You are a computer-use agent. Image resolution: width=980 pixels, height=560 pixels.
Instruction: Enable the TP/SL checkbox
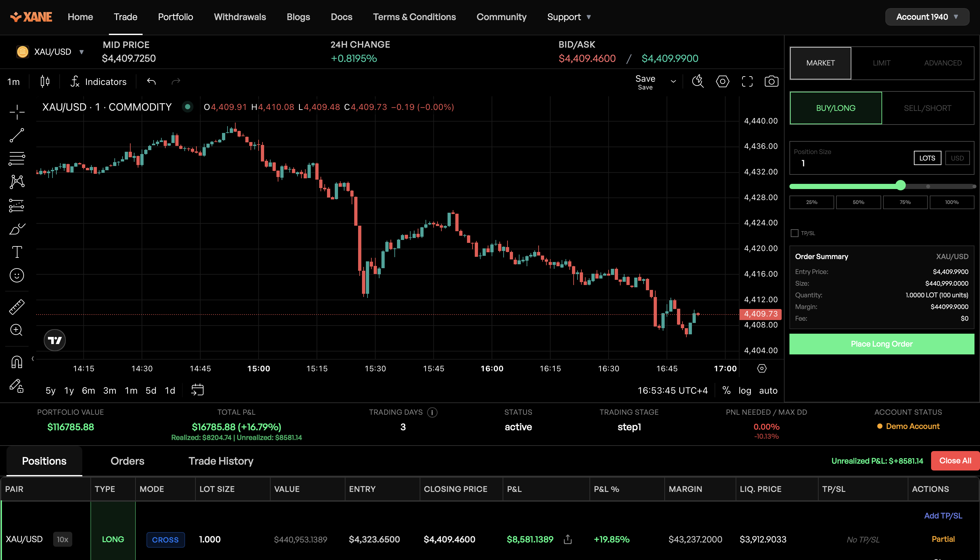pyautogui.click(x=794, y=233)
